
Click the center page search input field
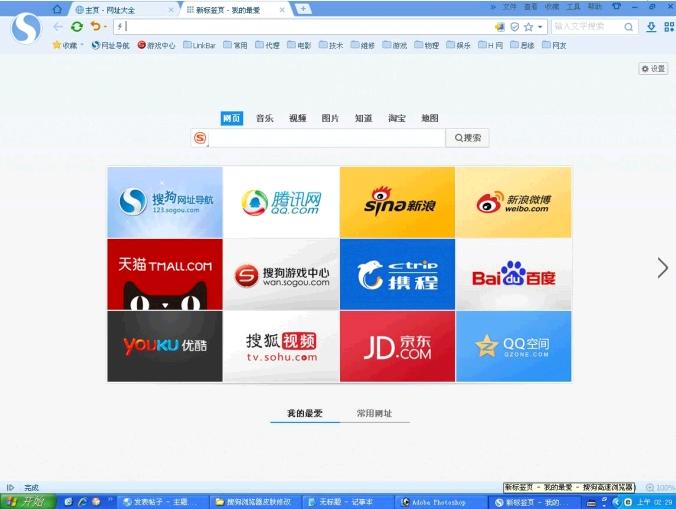pos(328,138)
